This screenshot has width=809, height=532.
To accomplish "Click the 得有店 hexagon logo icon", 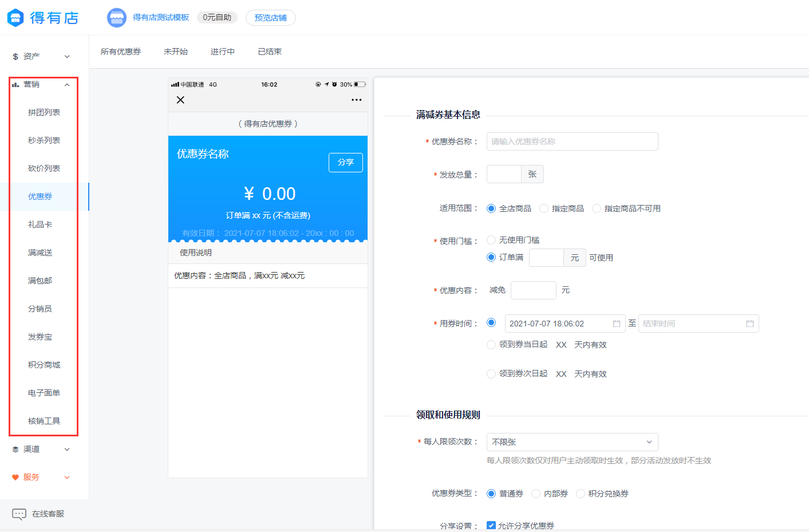I will (x=15, y=18).
